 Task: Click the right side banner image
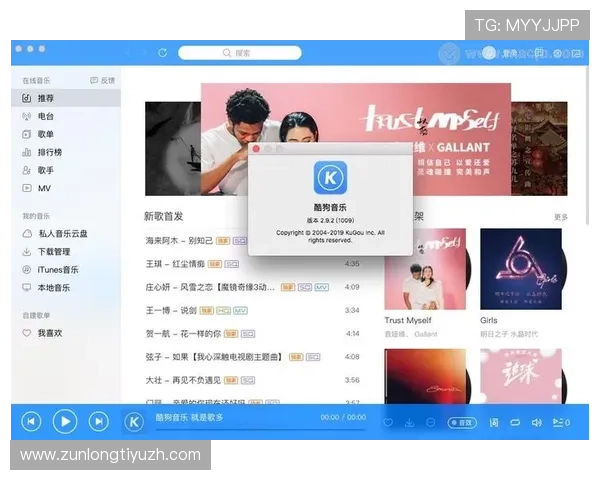coord(539,149)
